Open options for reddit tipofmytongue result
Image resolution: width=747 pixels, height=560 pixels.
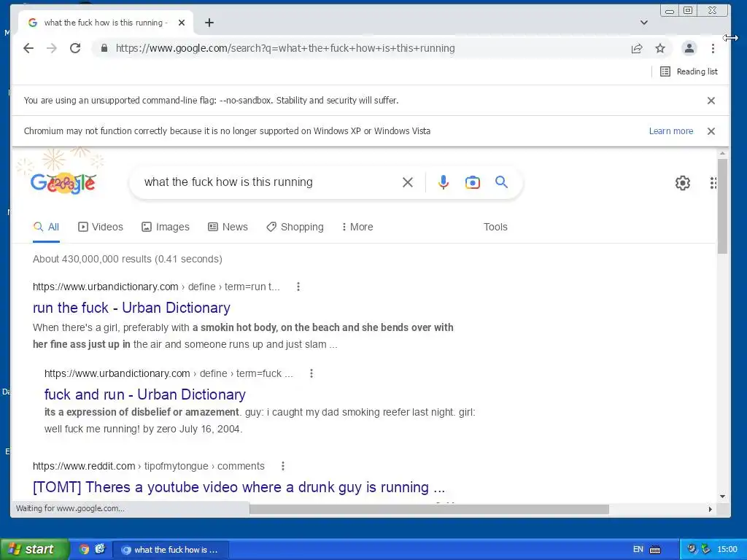(283, 466)
